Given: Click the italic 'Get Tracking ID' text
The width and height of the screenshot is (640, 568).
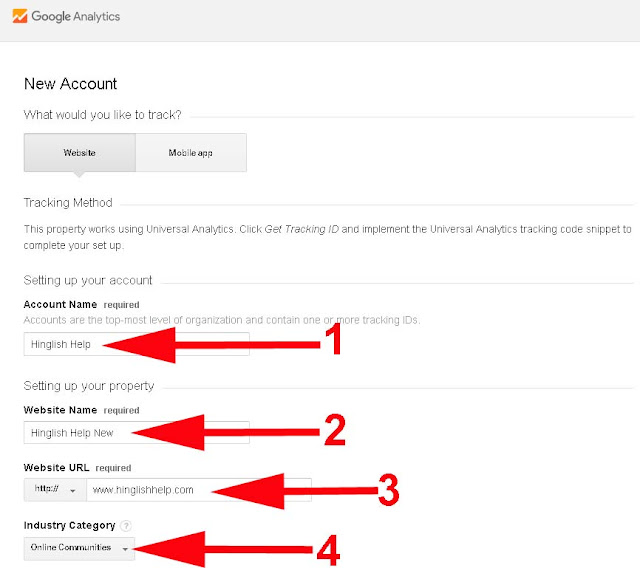Looking at the screenshot, I should (x=301, y=229).
